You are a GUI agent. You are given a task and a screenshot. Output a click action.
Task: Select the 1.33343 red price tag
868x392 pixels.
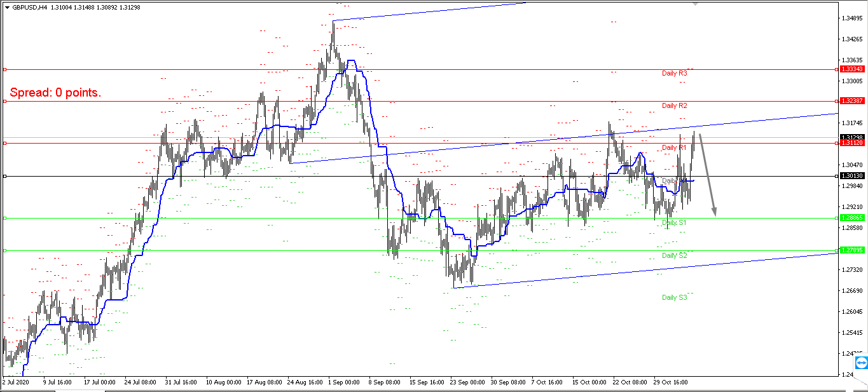851,69
